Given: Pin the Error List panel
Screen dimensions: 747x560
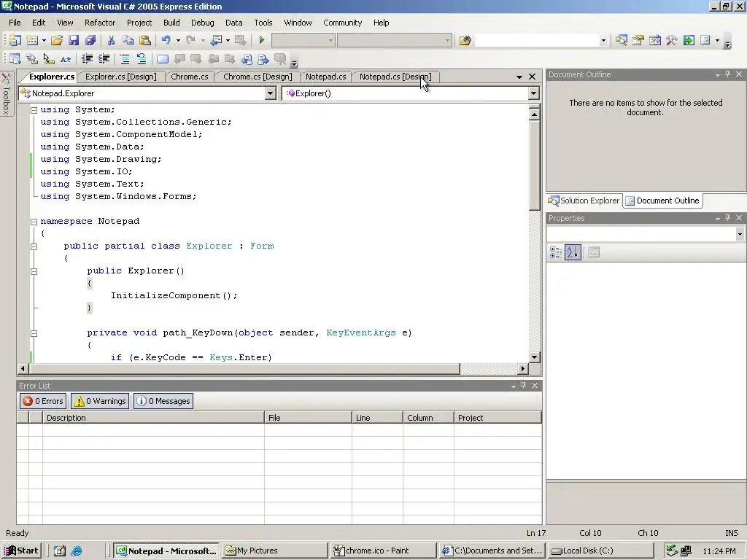Looking at the screenshot, I should [x=523, y=385].
